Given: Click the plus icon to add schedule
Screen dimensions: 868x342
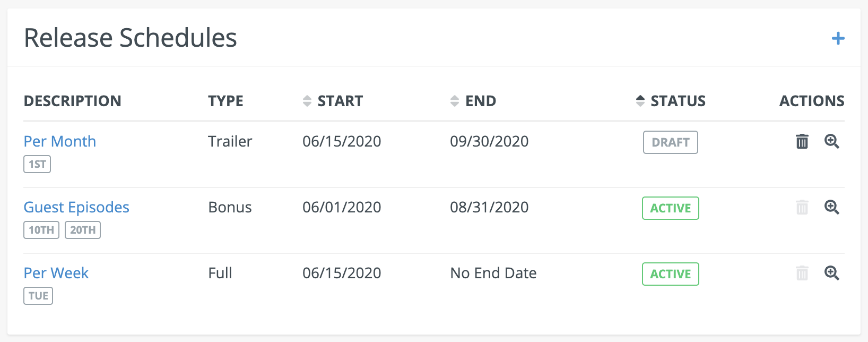Looking at the screenshot, I should tap(838, 38).
